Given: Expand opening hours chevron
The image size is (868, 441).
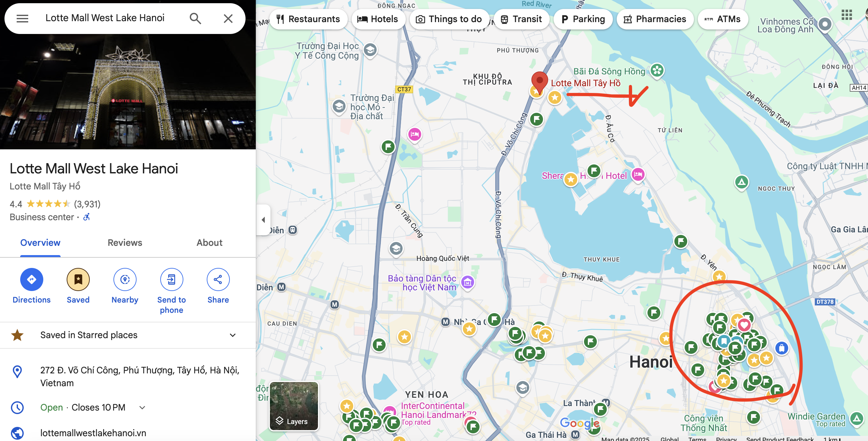Looking at the screenshot, I should 142,408.
